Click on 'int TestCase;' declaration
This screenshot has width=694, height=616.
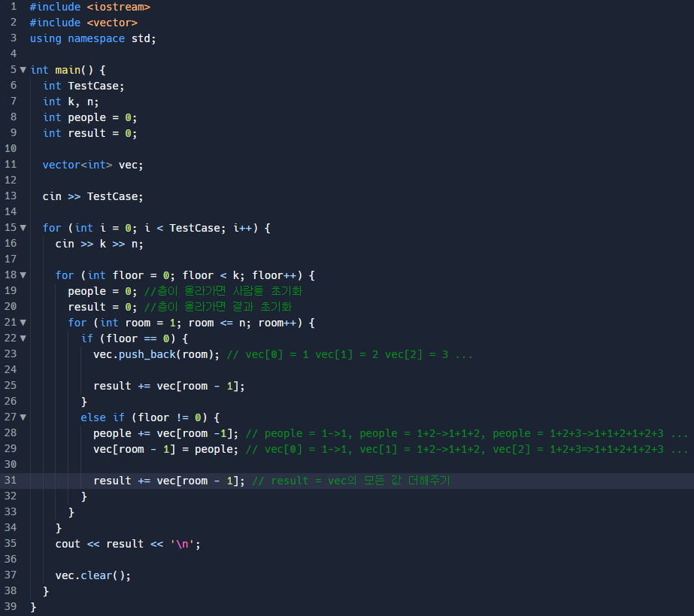pyautogui.click(x=83, y=86)
